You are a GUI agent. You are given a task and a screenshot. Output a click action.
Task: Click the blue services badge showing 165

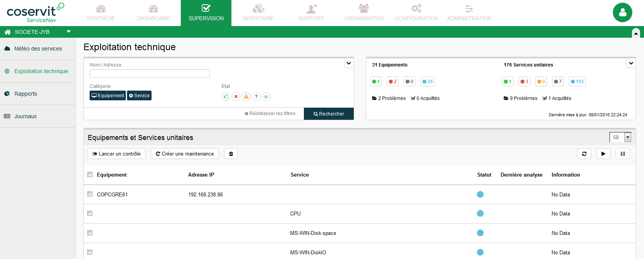577,82
